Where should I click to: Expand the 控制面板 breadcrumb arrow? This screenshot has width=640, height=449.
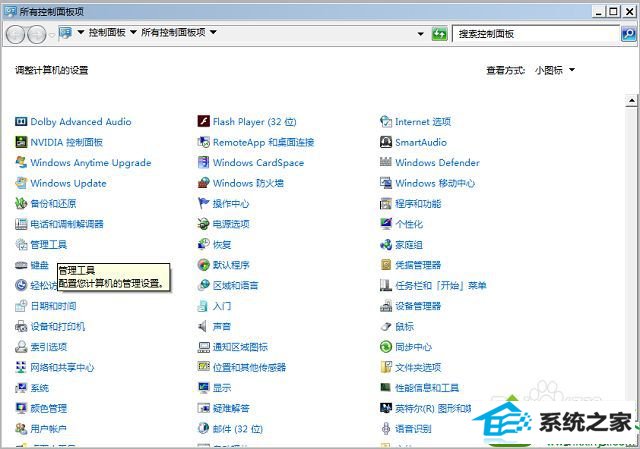click(133, 32)
